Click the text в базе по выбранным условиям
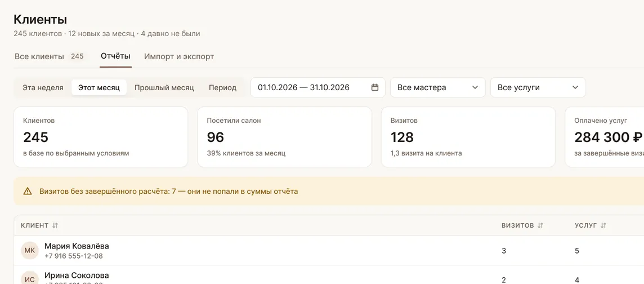The image size is (644, 284). click(x=76, y=153)
